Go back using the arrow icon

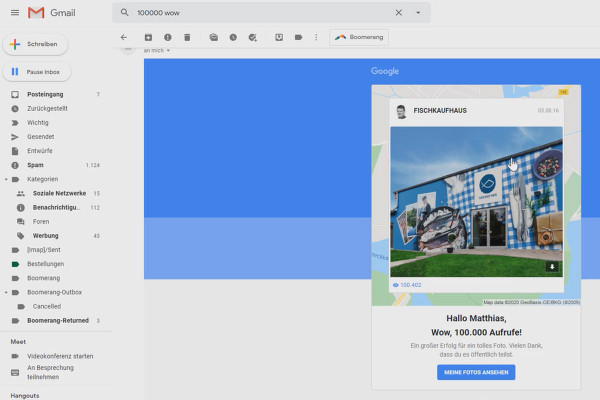(x=123, y=37)
